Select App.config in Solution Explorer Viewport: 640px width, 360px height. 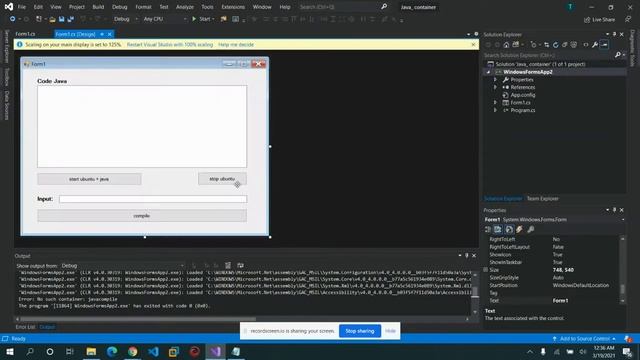coord(522,95)
